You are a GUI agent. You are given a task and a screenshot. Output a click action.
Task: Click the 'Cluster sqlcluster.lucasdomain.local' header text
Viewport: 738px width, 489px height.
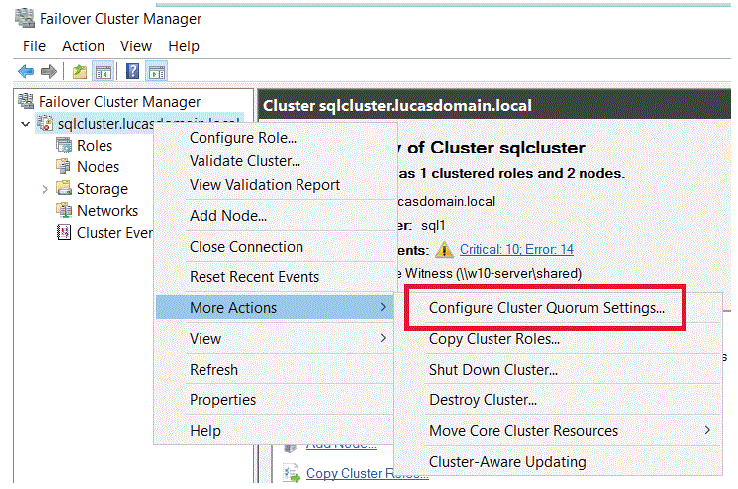tap(397, 105)
